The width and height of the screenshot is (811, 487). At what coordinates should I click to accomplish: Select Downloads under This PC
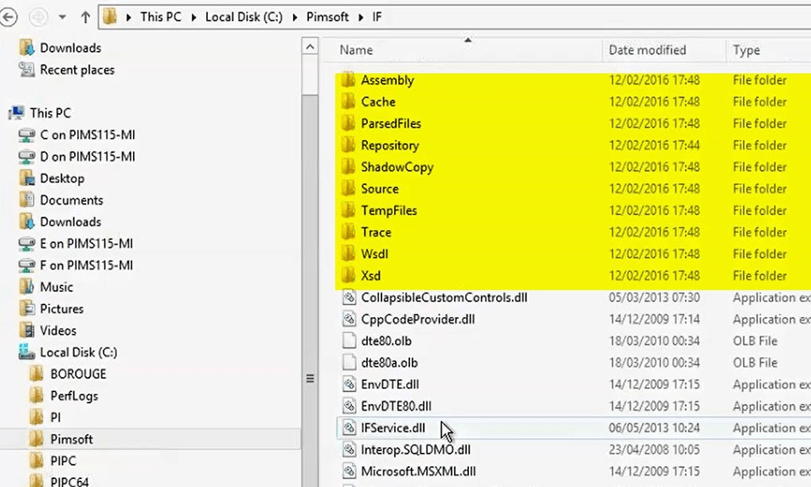pyautogui.click(x=70, y=222)
